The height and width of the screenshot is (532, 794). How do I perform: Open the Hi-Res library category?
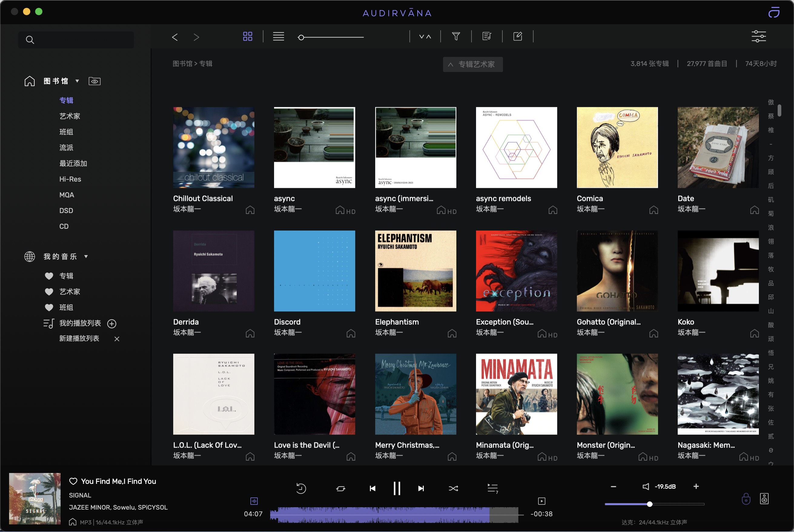point(70,179)
